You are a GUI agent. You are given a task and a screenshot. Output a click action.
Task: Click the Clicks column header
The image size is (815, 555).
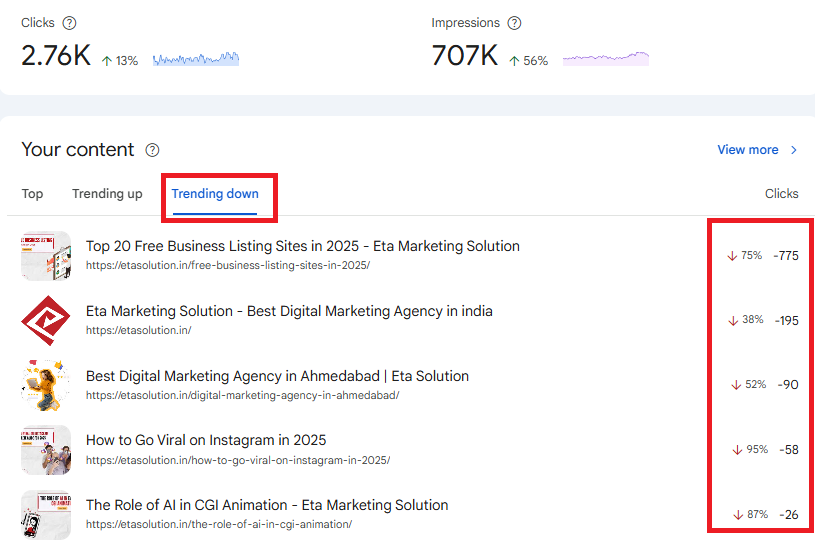[x=781, y=194]
